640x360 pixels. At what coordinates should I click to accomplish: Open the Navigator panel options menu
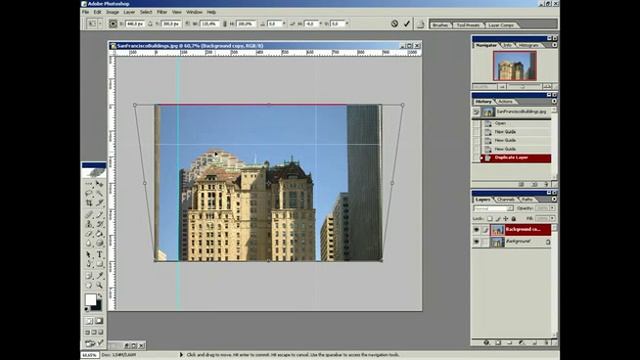click(554, 45)
